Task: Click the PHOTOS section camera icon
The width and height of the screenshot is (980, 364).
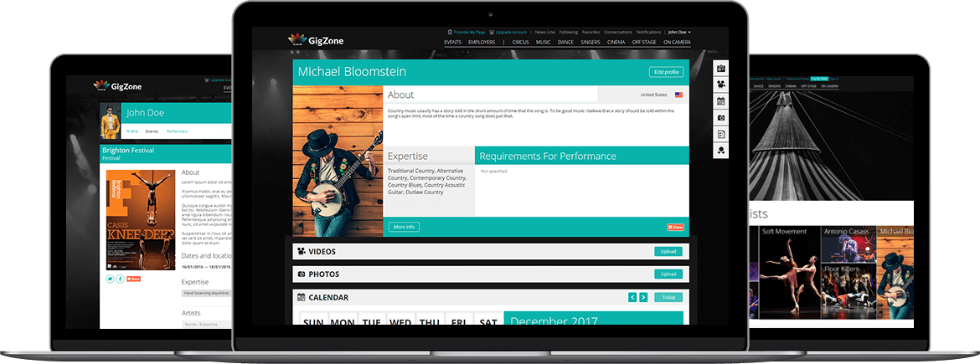Action: [x=302, y=274]
